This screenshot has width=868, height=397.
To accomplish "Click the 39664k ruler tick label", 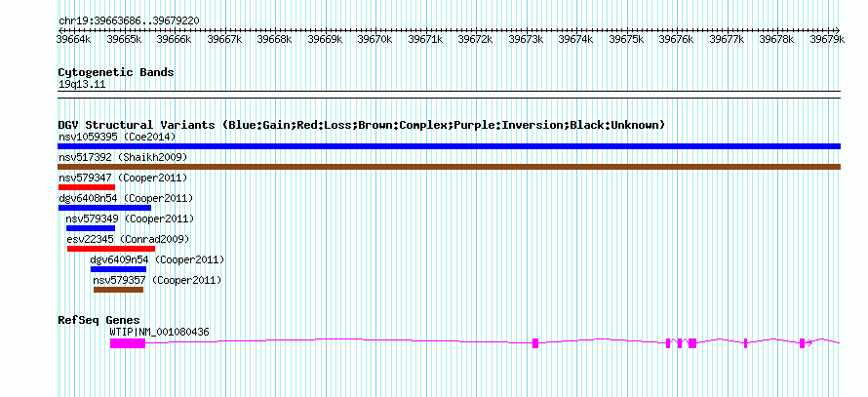I will (x=74, y=39).
